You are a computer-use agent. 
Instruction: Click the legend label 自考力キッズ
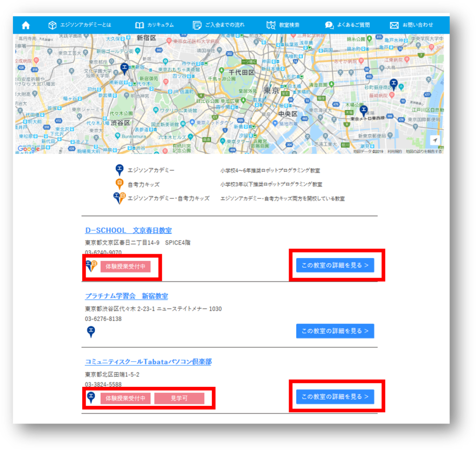pyautogui.click(x=144, y=184)
